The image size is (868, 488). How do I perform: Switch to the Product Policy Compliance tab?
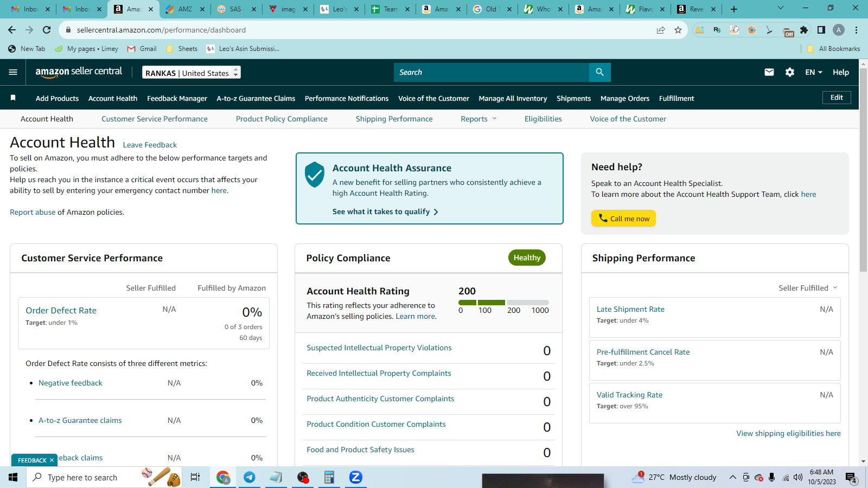tap(282, 119)
